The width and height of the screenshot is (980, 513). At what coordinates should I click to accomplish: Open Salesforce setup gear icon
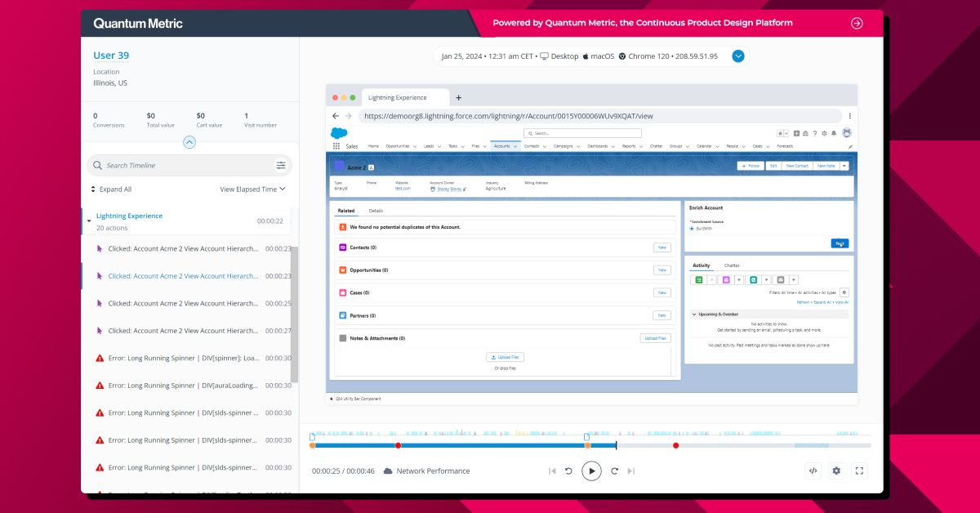pyautogui.click(x=824, y=133)
